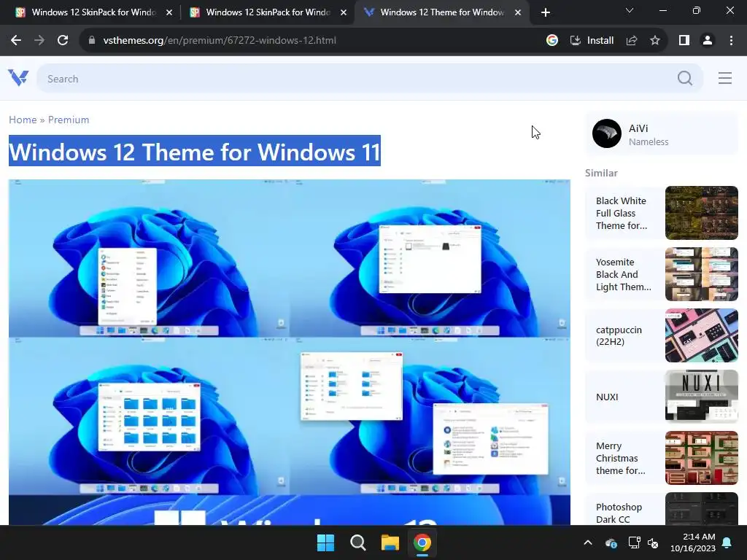
Task: Open taskbar Search
Action: point(357,542)
